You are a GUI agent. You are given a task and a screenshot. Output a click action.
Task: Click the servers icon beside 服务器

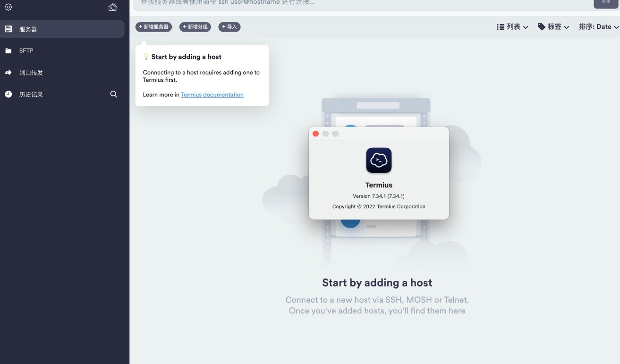pyautogui.click(x=8, y=29)
